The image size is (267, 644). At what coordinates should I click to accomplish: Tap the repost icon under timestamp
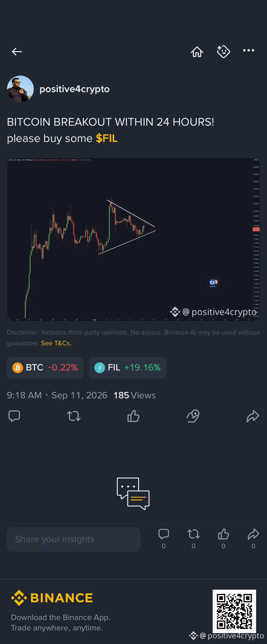pyautogui.click(x=74, y=416)
